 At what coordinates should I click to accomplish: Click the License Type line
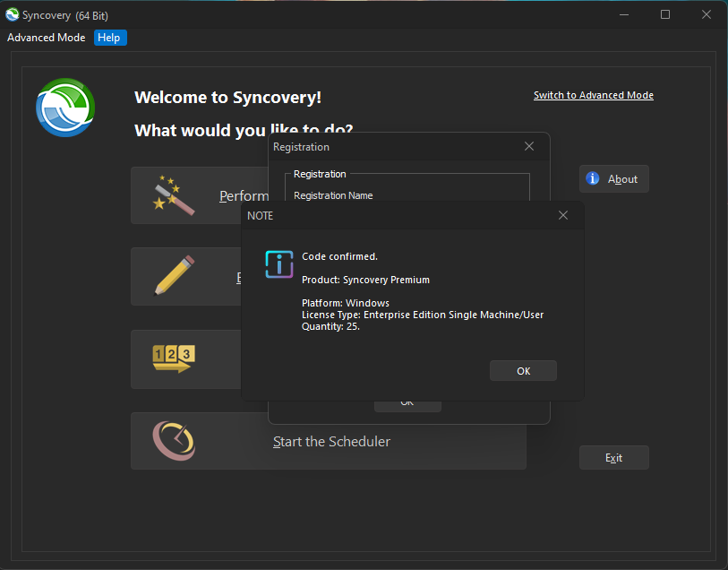[423, 315]
